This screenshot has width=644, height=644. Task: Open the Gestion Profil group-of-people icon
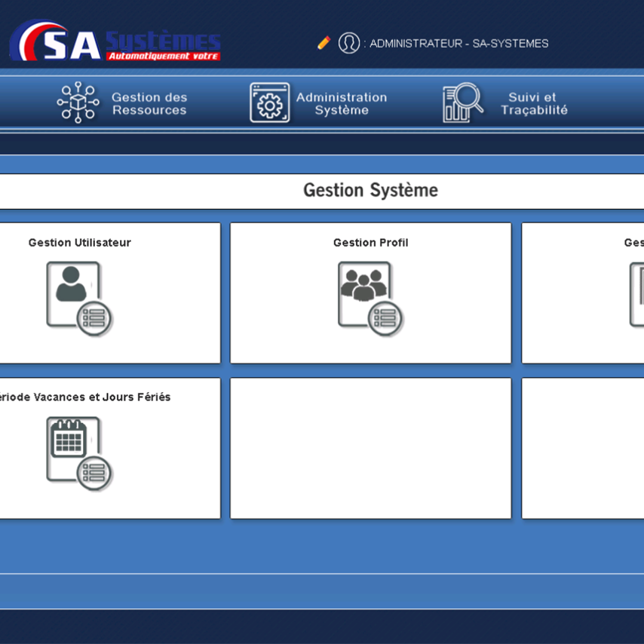coord(370,299)
